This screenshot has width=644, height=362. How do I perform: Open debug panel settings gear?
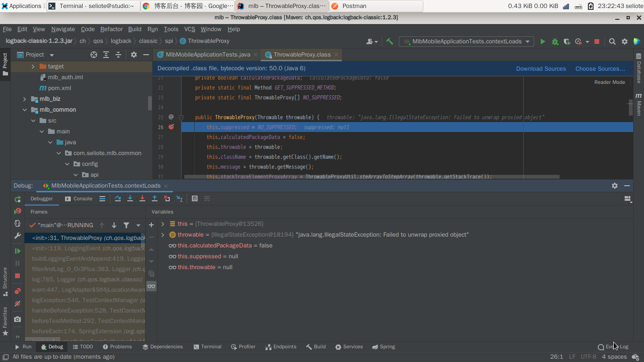[x=615, y=186]
